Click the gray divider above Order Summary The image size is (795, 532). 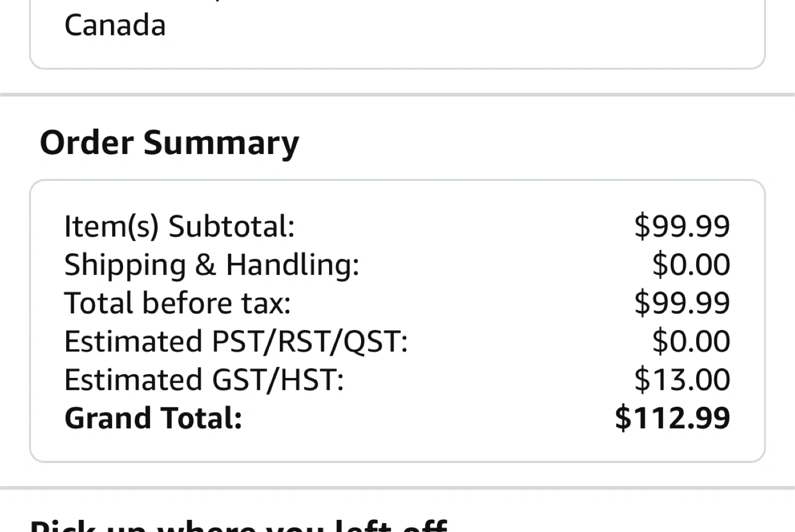pyautogui.click(x=397, y=95)
